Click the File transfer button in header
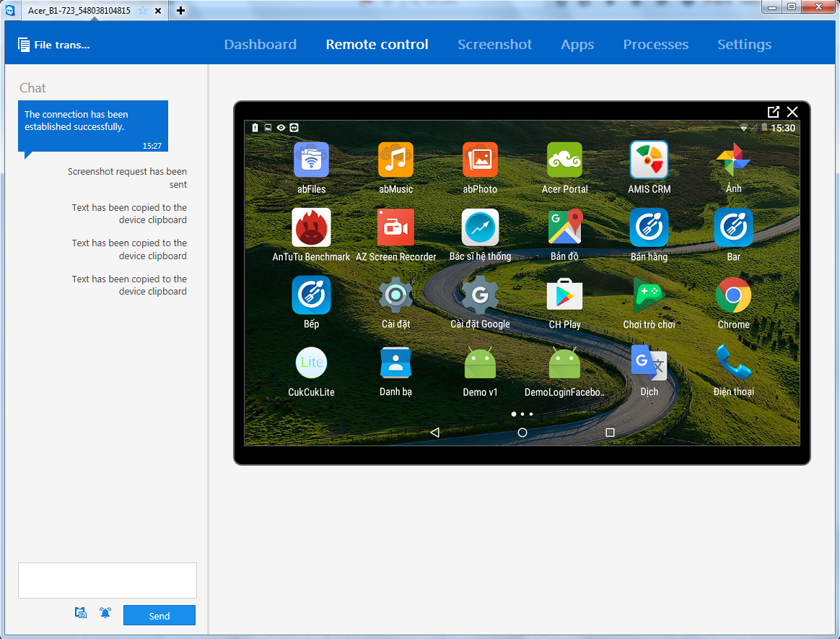 (x=54, y=45)
